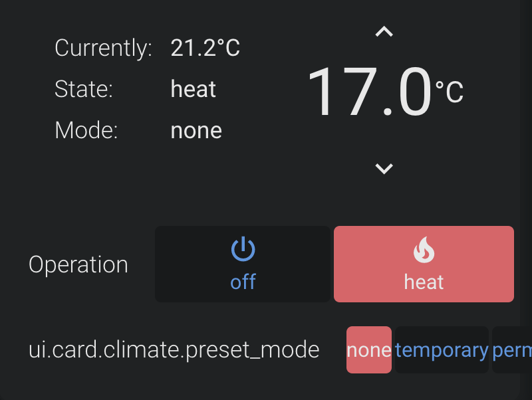The height and width of the screenshot is (400, 532).
Task: Expand the target temperature with the upper disclosure arrow
Action: point(384,31)
